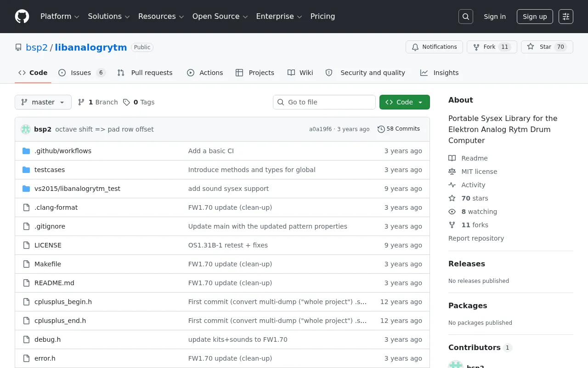Open the Wiki tab
Screen dimensions: 588x368
point(300,73)
